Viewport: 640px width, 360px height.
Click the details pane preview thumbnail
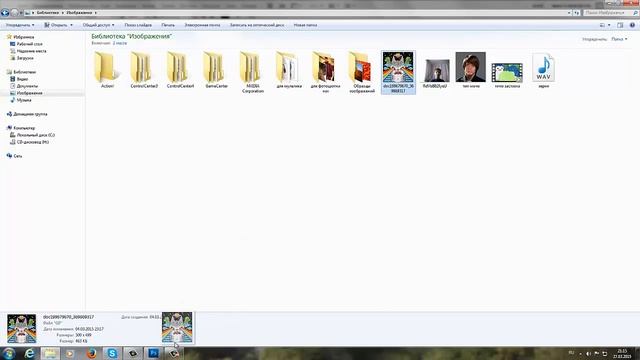click(x=22, y=329)
